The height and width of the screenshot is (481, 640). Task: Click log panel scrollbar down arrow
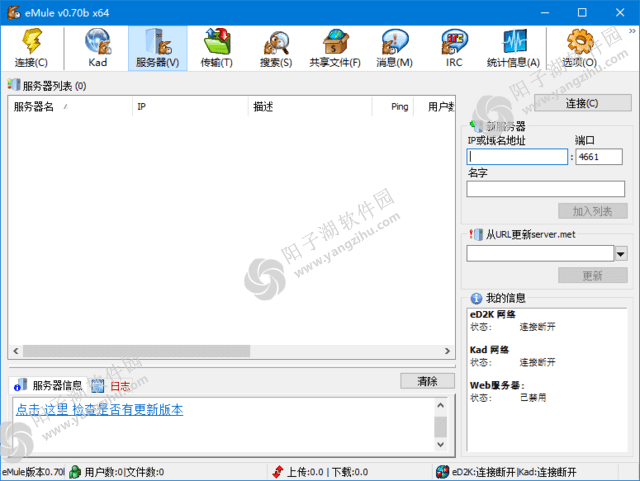pos(440,444)
